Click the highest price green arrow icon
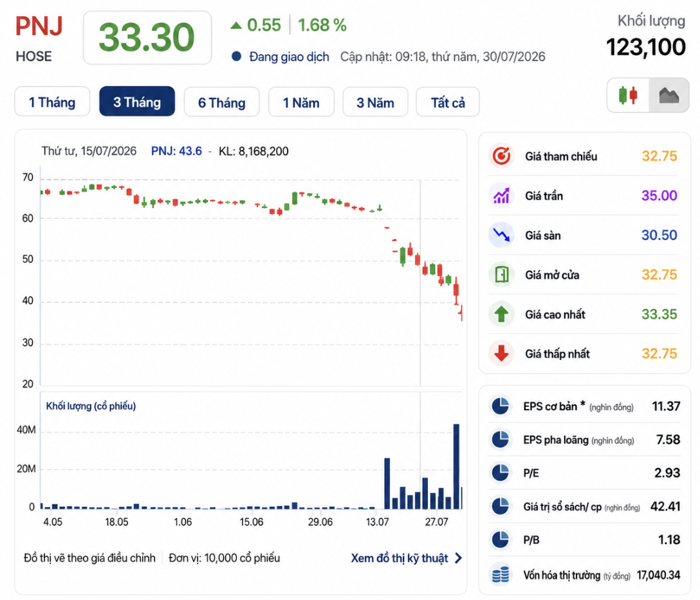Viewport: 700px width, 600px height. click(x=501, y=314)
